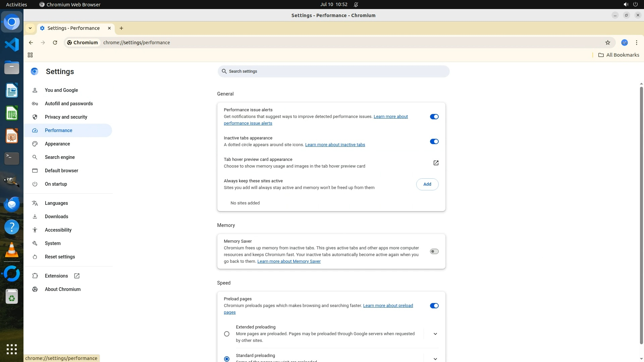Click the bookmark star icon

tap(607, 43)
